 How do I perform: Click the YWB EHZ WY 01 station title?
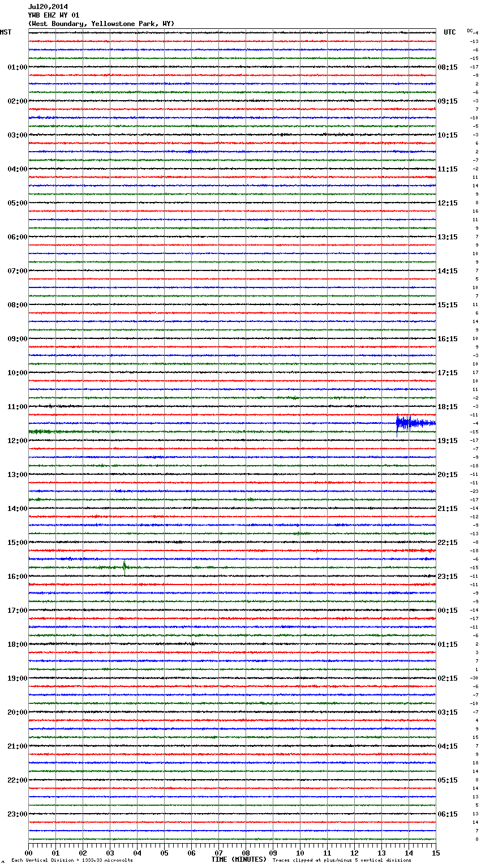point(54,15)
